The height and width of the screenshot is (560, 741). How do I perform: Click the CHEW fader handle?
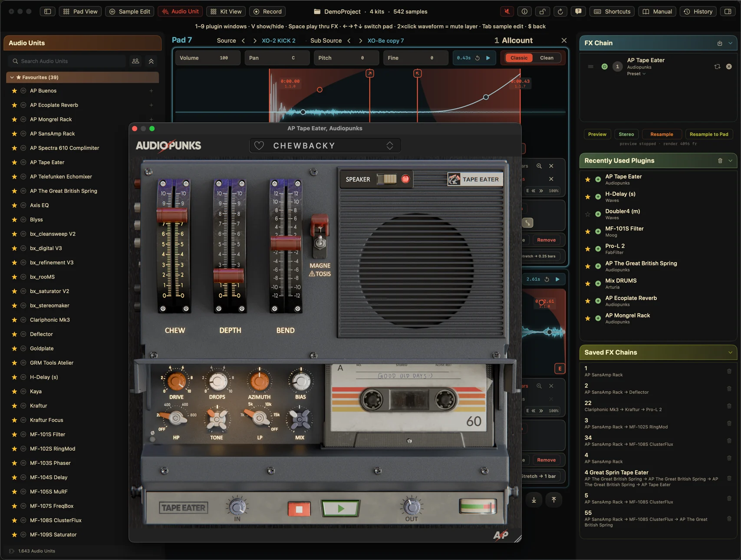(172, 215)
